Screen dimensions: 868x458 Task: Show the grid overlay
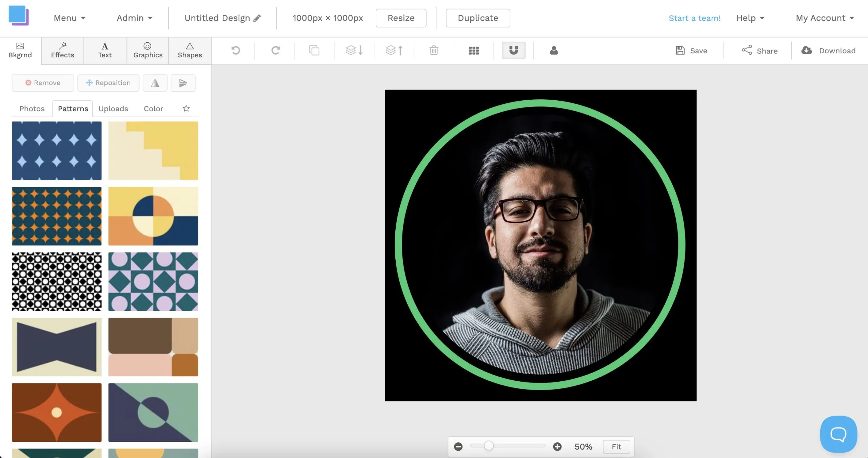click(474, 51)
